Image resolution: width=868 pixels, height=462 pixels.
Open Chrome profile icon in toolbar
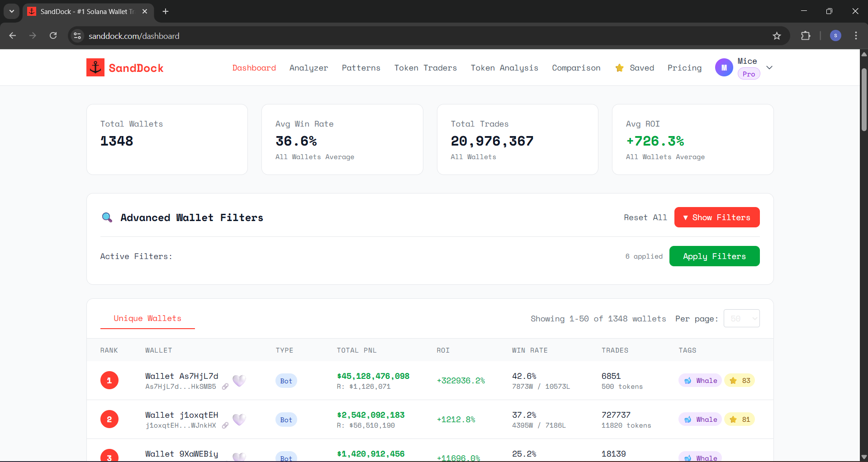[835, 36]
